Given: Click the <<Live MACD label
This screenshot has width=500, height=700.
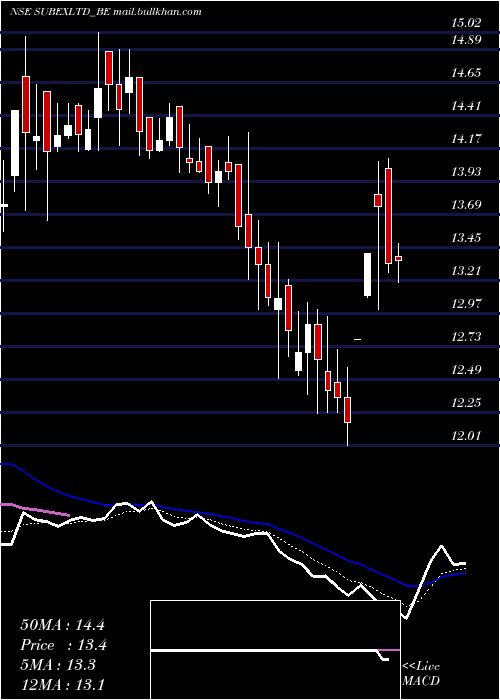Looking at the screenshot, I should (421, 673).
